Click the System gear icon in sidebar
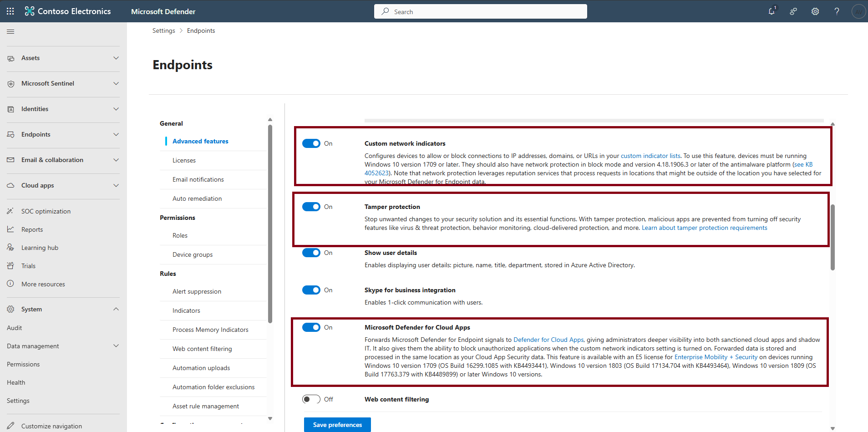Viewport: 868px width, 432px height. (x=10, y=309)
